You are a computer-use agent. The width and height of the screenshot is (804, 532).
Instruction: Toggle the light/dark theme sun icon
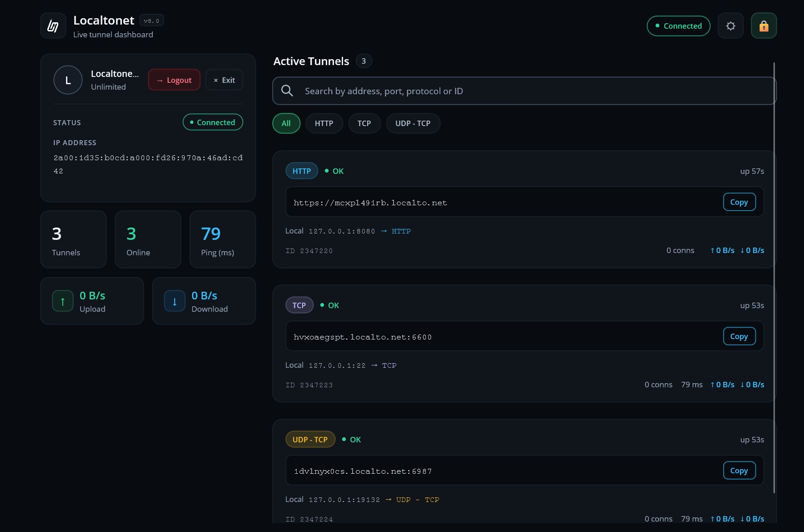click(x=730, y=26)
